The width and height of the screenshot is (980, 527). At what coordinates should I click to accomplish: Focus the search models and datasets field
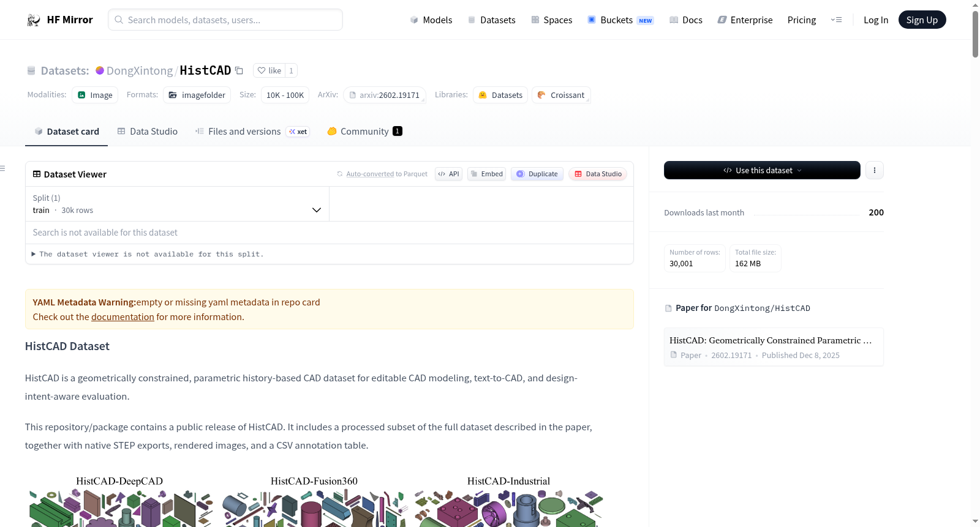(225, 20)
